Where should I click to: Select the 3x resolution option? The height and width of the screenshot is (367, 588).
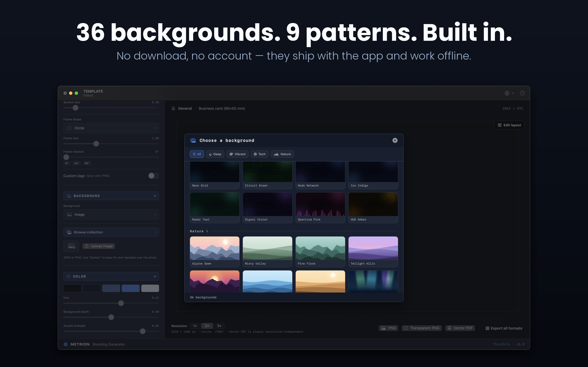click(219, 326)
